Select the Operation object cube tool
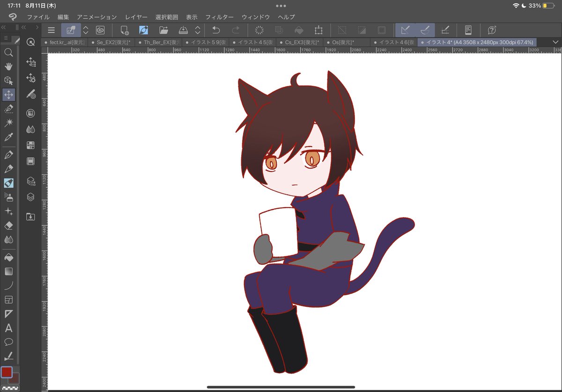Viewport: 562px width, 392px height. tap(8, 80)
